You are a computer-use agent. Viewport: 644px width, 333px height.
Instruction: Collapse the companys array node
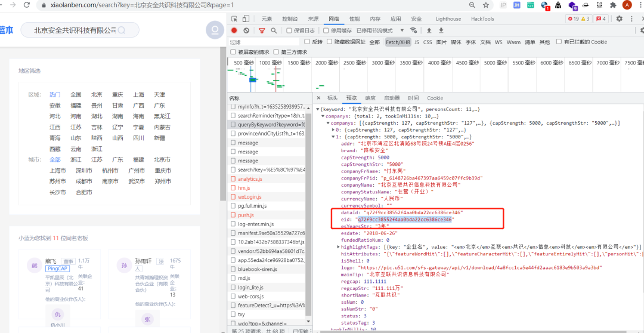pos(328,123)
